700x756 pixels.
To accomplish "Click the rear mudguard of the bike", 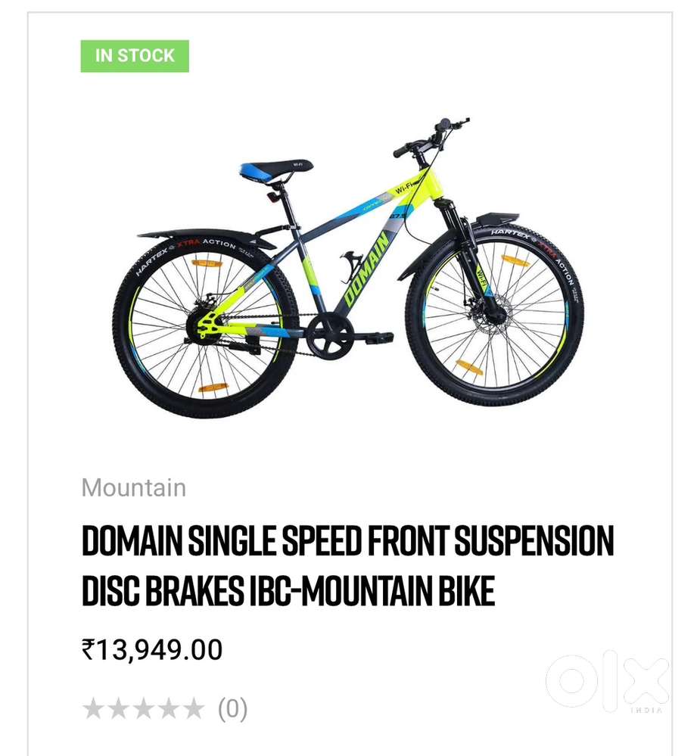I will click(x=207, y=238).
